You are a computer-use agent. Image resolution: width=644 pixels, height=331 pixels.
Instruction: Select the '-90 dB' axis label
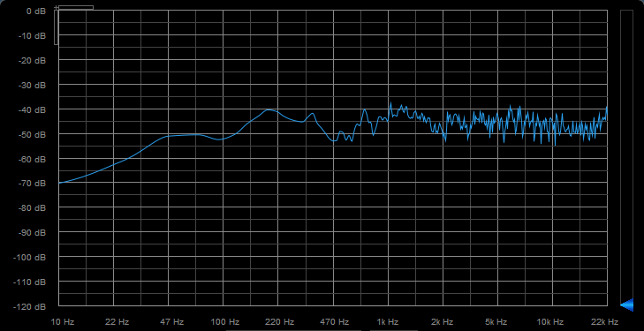coord(33,232)
